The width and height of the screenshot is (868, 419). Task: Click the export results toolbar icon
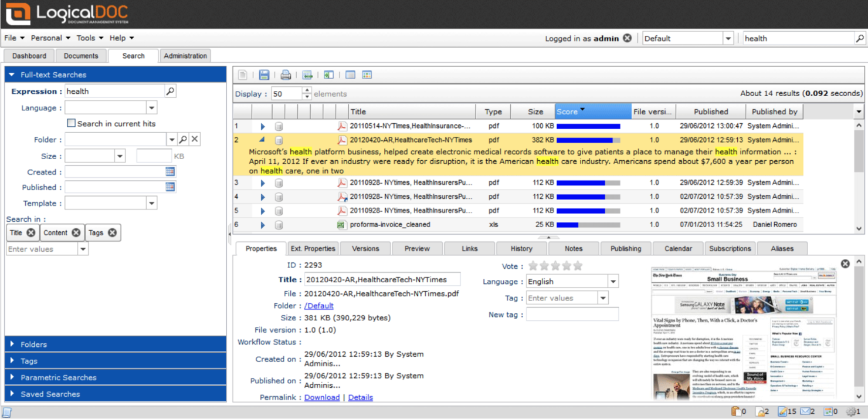pos(307,75)
